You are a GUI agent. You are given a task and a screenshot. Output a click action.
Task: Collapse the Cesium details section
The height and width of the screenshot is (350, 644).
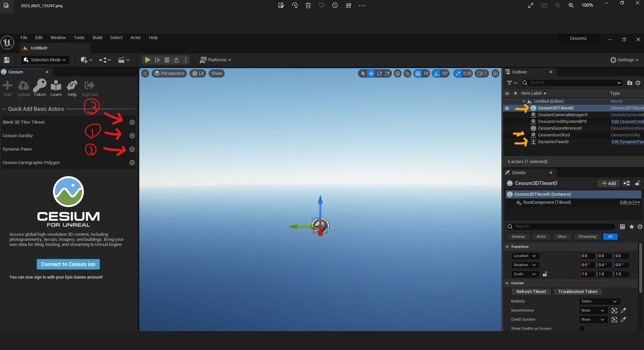507,283
